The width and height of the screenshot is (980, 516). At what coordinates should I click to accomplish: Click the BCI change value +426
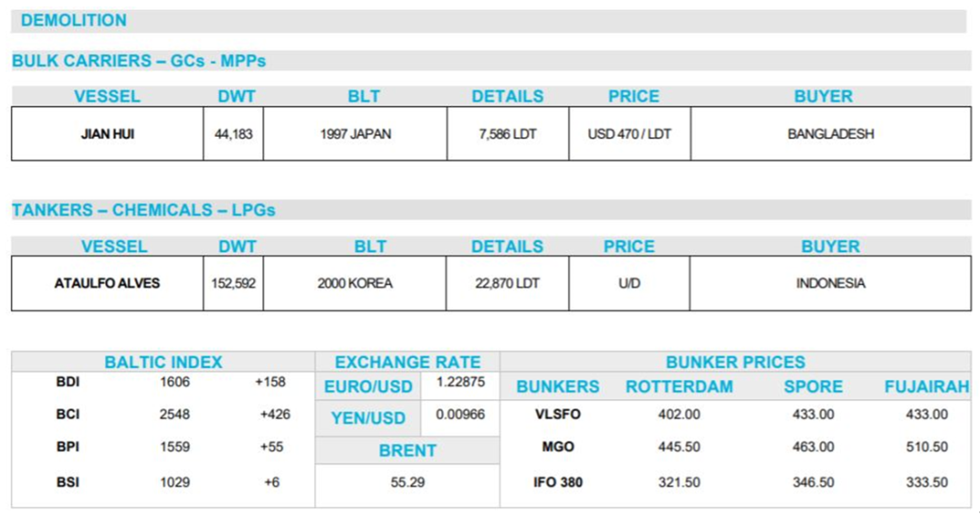[x=270, y=414]
